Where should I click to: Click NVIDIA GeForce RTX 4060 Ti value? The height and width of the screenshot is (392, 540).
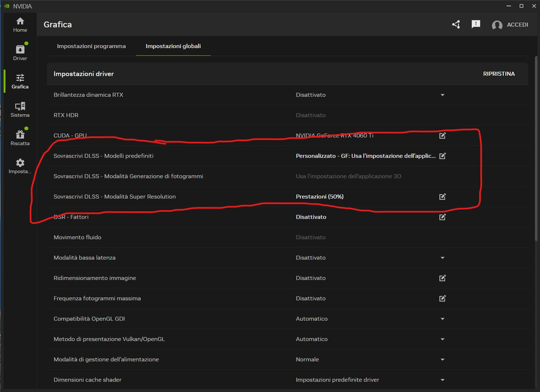click(335, 135)
